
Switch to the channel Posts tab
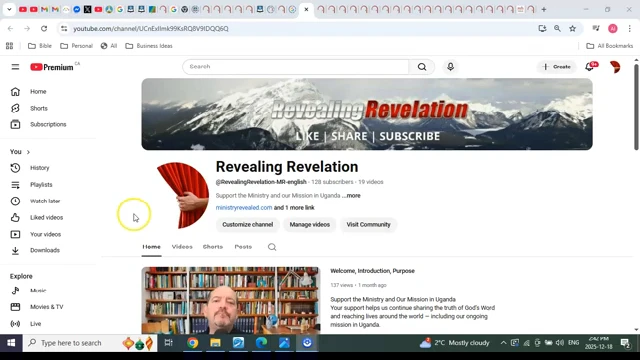click(x=243, y=247)
